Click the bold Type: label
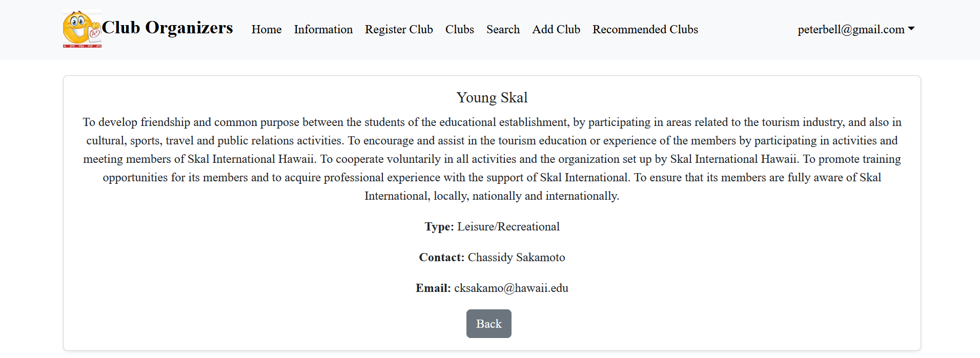Viewport: 980px width, 358px height. pos(439,226)
